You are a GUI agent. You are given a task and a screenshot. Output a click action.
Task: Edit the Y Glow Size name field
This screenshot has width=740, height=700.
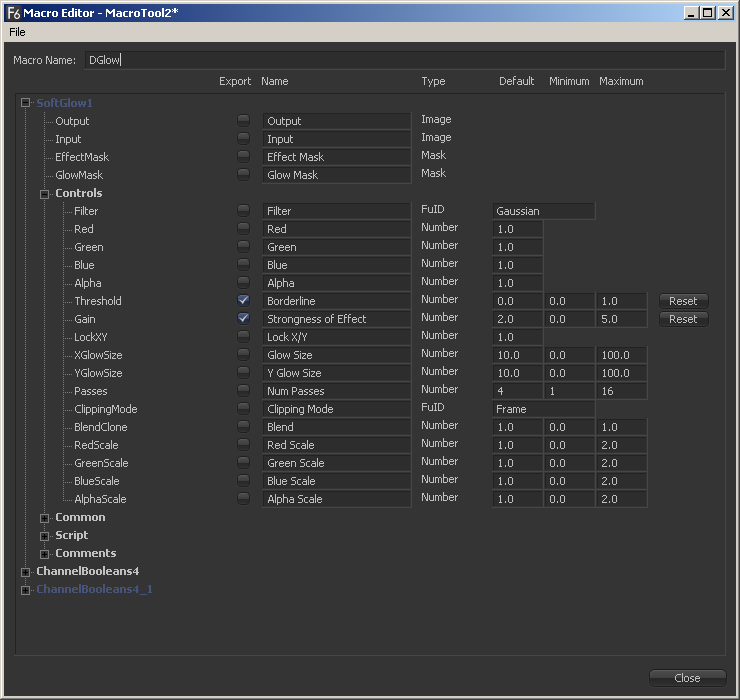(x=336, y=373)
